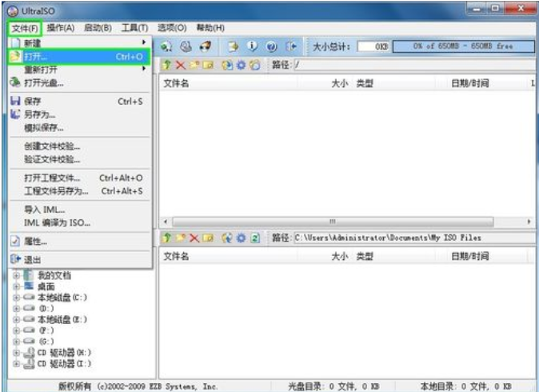This screenshot has width=539, height=392.
Task: Choose 打开光盘... from the File menu
Action: (79, 83)
